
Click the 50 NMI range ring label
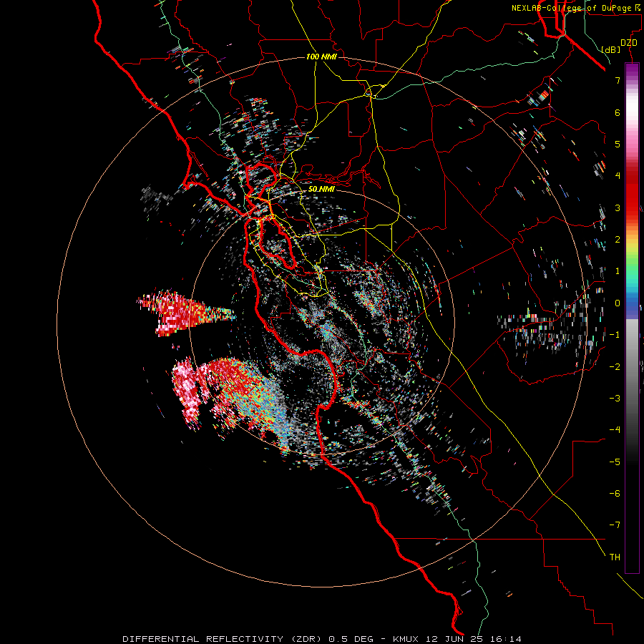click(321, 189)
